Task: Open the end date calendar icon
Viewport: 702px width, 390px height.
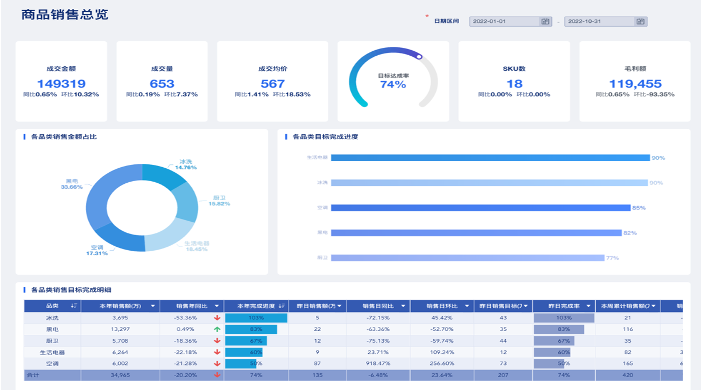Action: click(640, 21)
